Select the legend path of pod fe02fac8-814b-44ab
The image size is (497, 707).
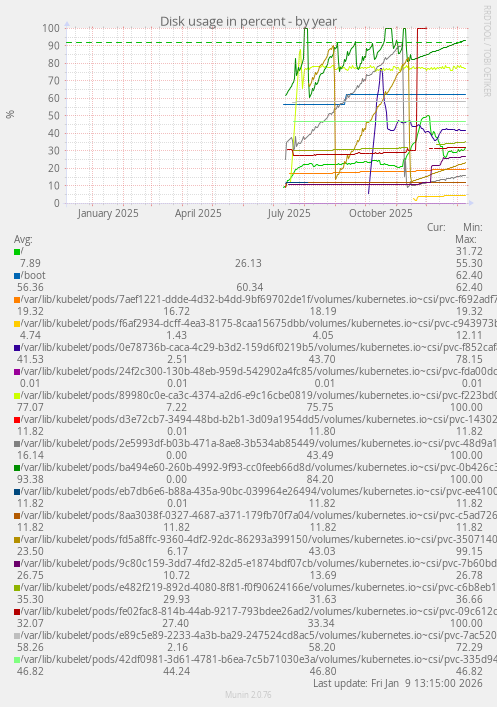259,611
